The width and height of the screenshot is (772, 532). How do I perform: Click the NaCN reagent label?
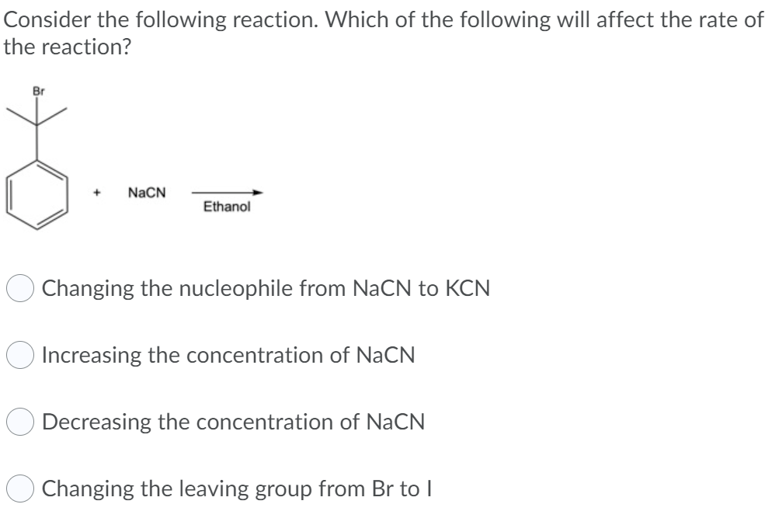(146, 193)
